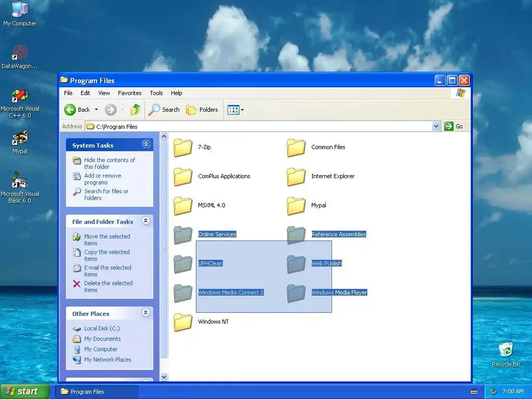This screenshot has width=532, height=399.
Task: Click the Internet Explorer folder name
Action: point(333,176)
